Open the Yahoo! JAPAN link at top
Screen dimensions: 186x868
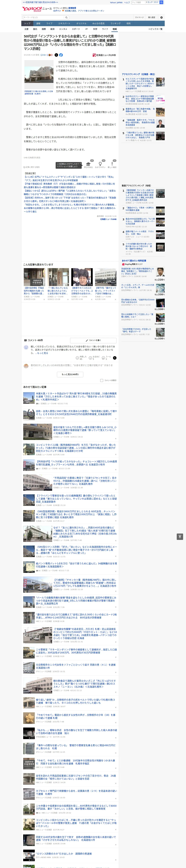[116, 2]
